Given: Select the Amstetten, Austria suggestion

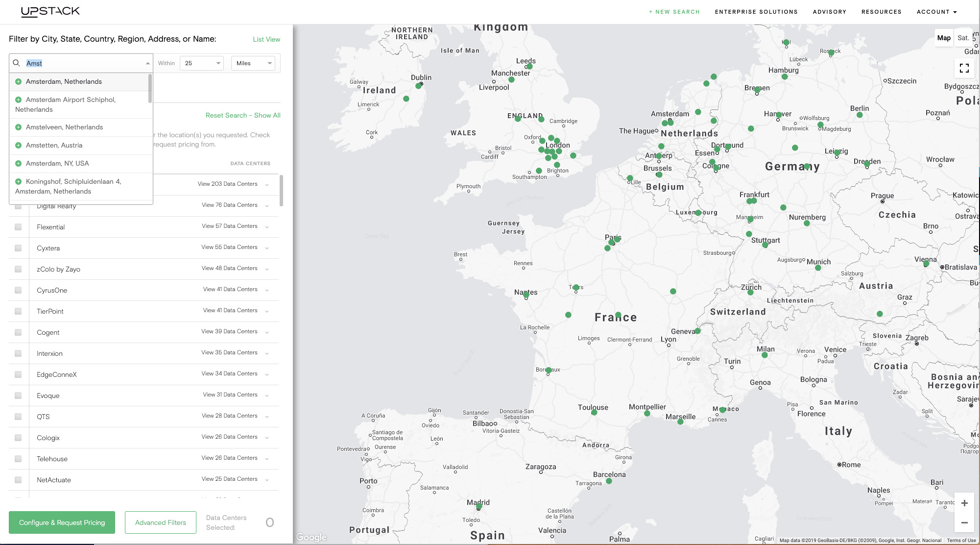Looking at the screenshot, I should coord(81,146).
